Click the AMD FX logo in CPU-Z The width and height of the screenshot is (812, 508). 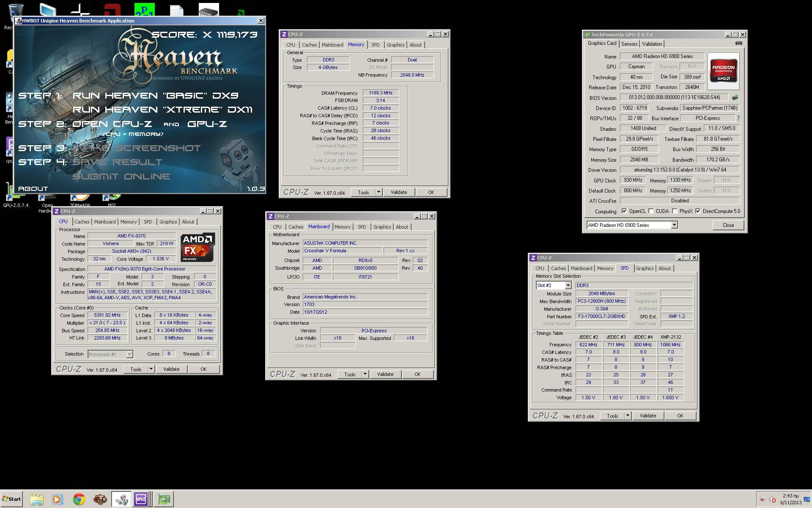point(198,247)
